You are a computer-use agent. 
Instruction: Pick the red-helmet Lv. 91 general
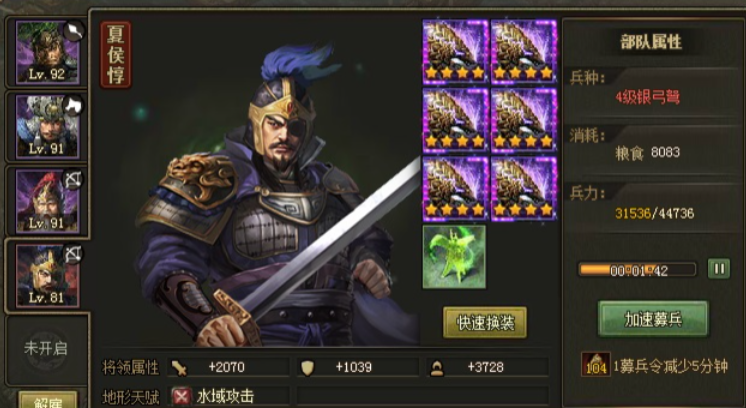[x=48, y=201]
